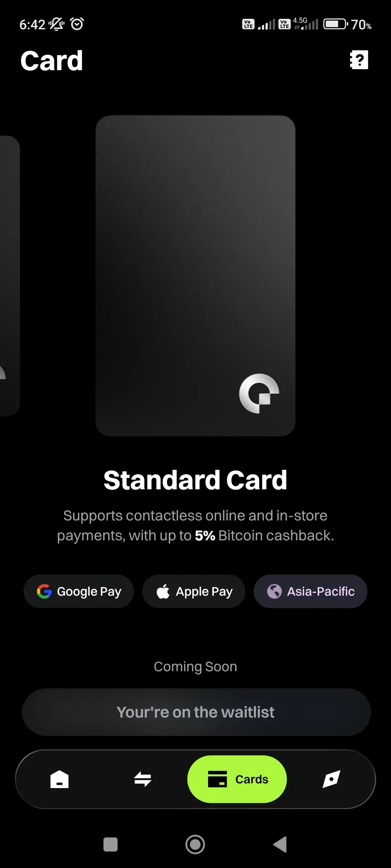This screenshot has height=868, width=391.
Task: Tap the Android back navigation button
Action: tap(280, 844)
